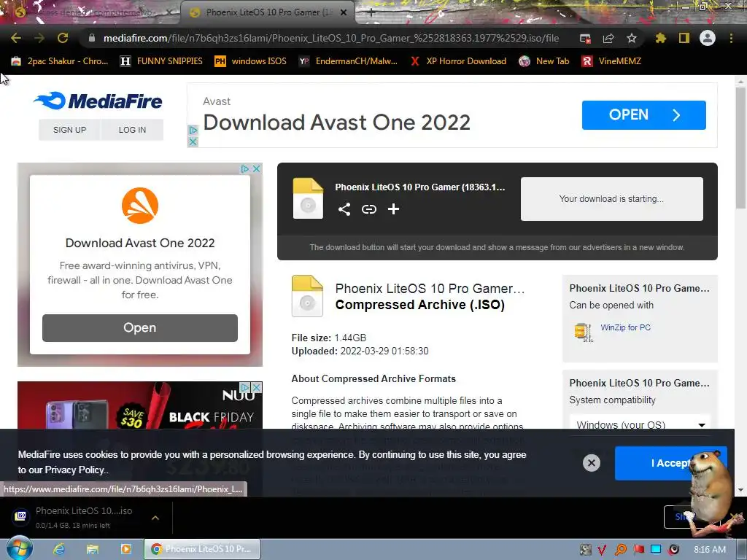Open the WinZip for PC link
The image size is (747, 560).
pos(625,327)
